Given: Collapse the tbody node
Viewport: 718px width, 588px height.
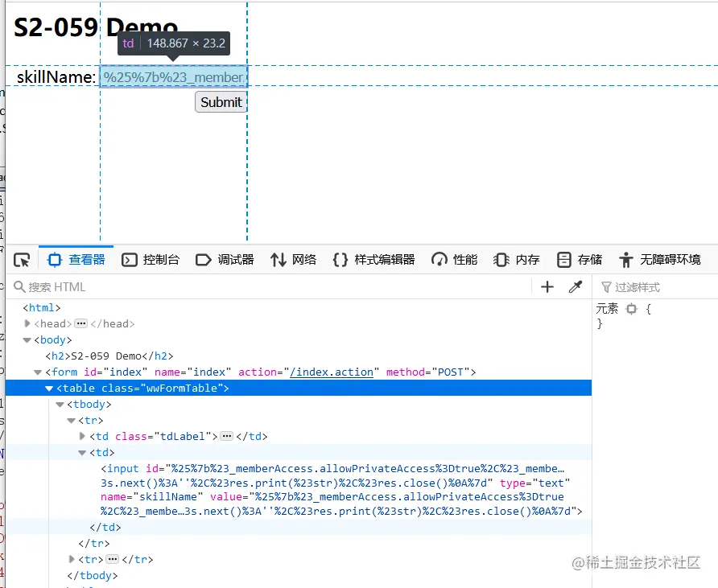Looking at the screenshot, I should point(60,405).
